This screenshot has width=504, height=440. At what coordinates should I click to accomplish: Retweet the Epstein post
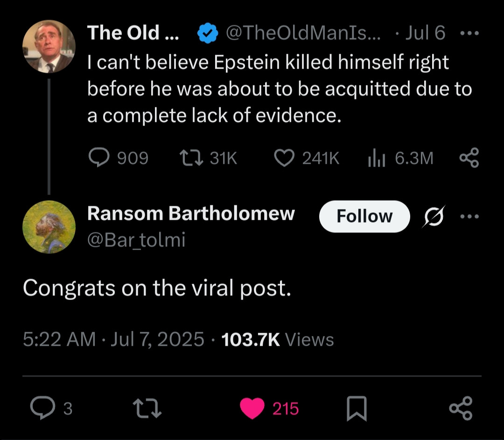pos(190,159)
